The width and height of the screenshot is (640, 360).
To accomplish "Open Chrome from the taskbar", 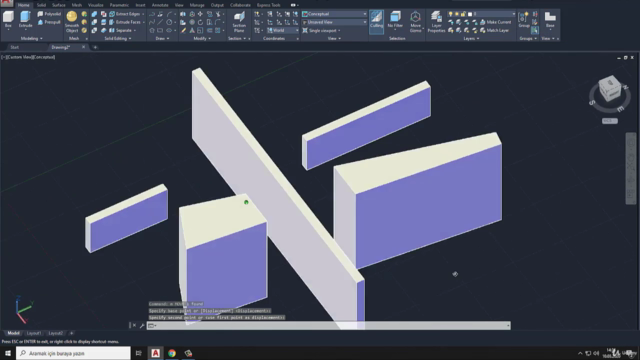I will coord(172,353).
